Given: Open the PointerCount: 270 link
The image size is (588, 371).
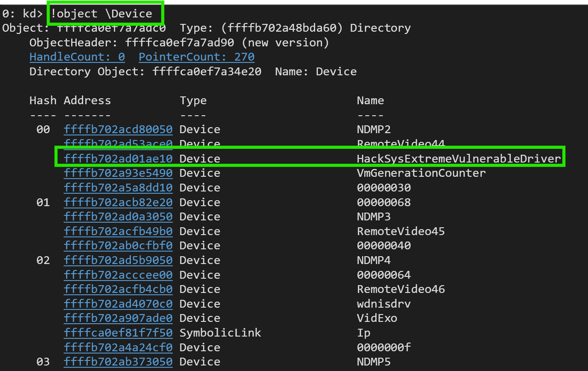Looking at the screenshot, I should coord(196,57).
